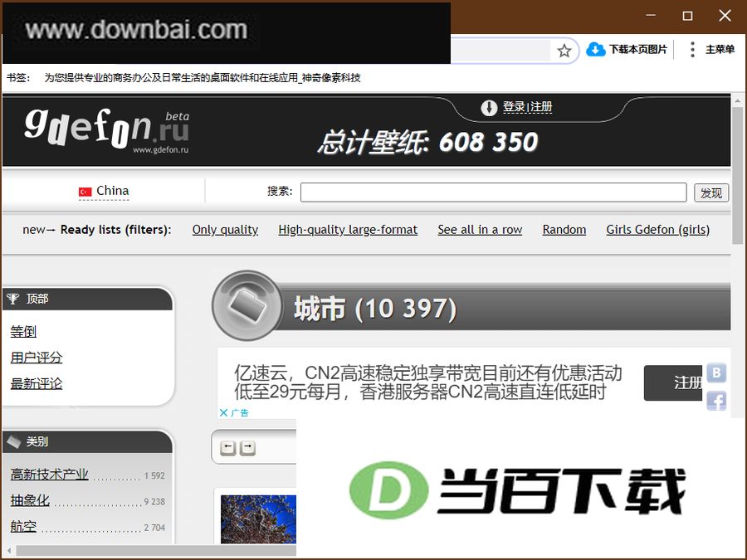Click the 总计壁纸: 608 350 text
This screenshot has width=747, height=560.
(x=427, y=142)
